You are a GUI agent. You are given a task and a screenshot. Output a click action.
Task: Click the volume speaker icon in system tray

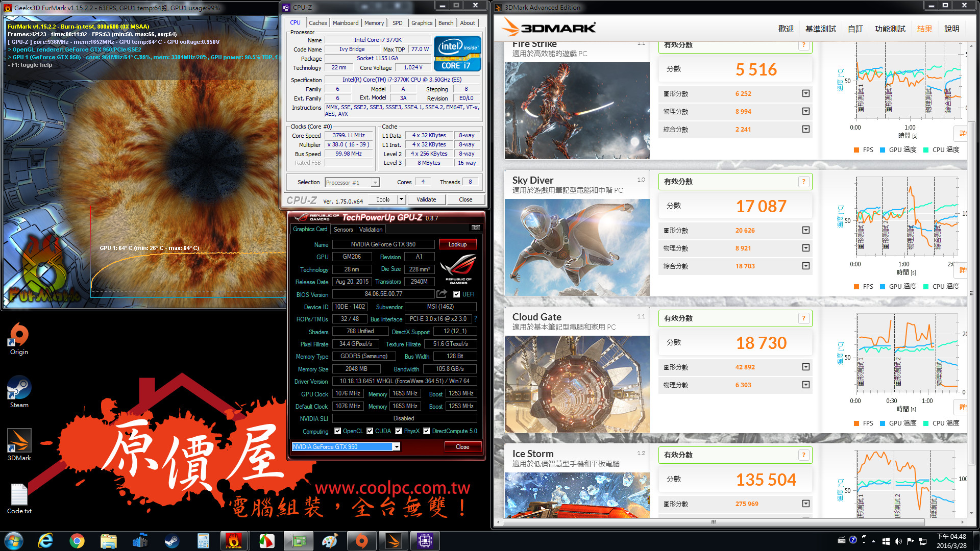pos(898,541)
